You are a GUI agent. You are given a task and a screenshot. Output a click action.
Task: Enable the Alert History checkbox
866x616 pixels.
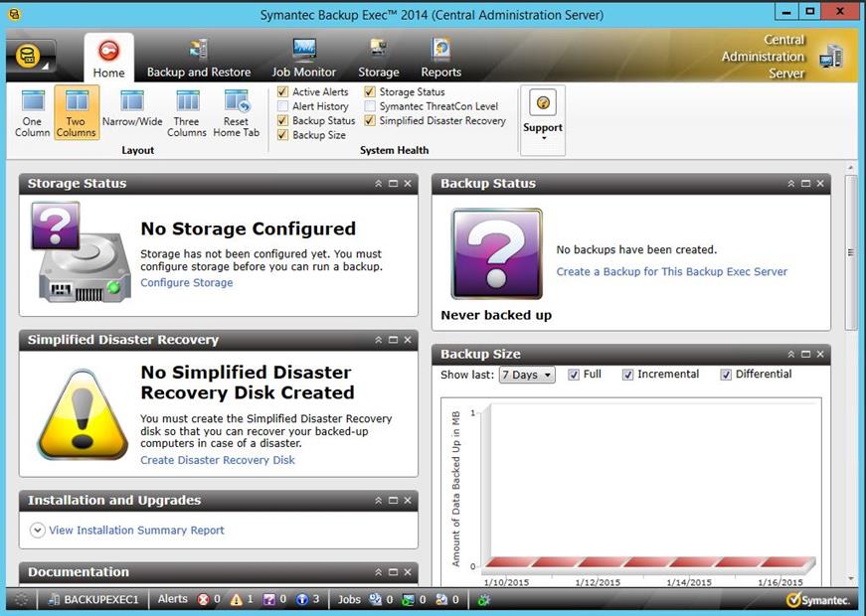(x=282, y=106)
